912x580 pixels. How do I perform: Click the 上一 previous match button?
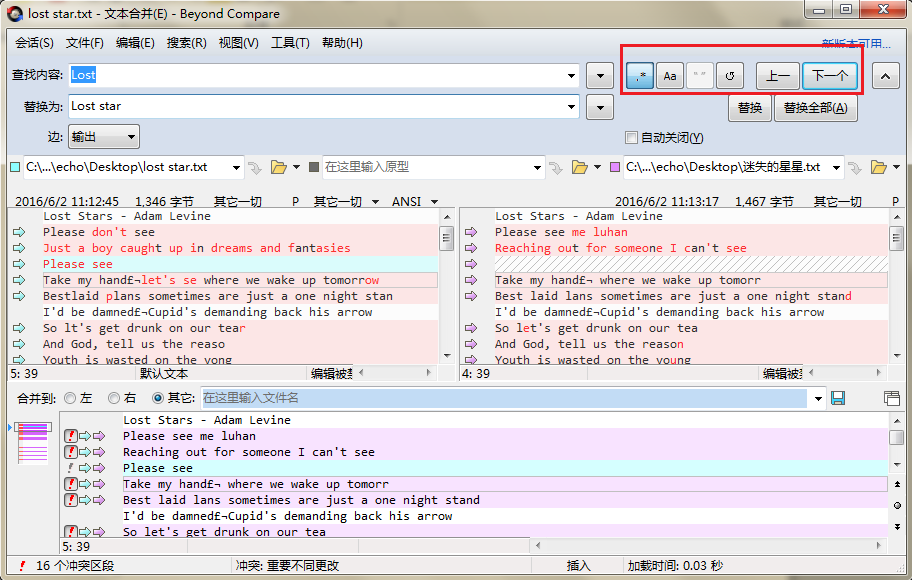(x=778, y=76)
